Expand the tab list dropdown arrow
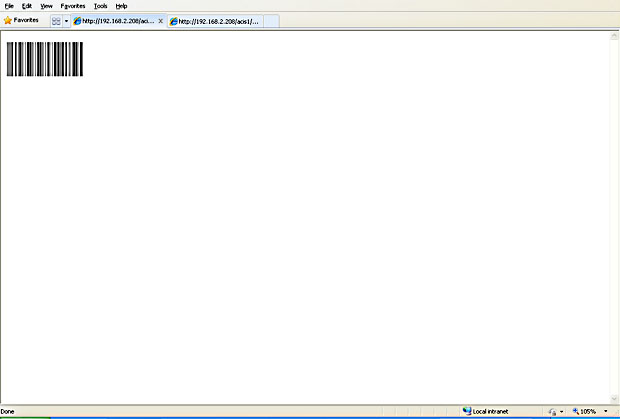Image resolution: width=620 pixels, height=419 pixels. (x=66, y=21)
